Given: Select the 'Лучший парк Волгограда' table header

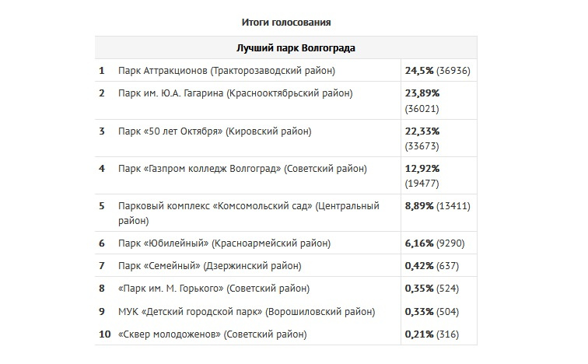Looking at the screenshot, I should click(296, 48).
